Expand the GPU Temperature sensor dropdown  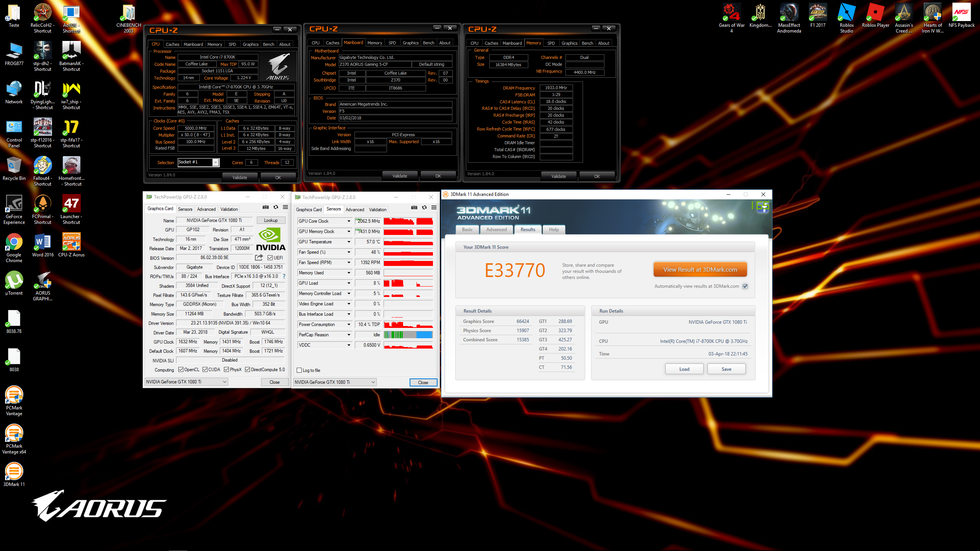(x=349, y=242)
